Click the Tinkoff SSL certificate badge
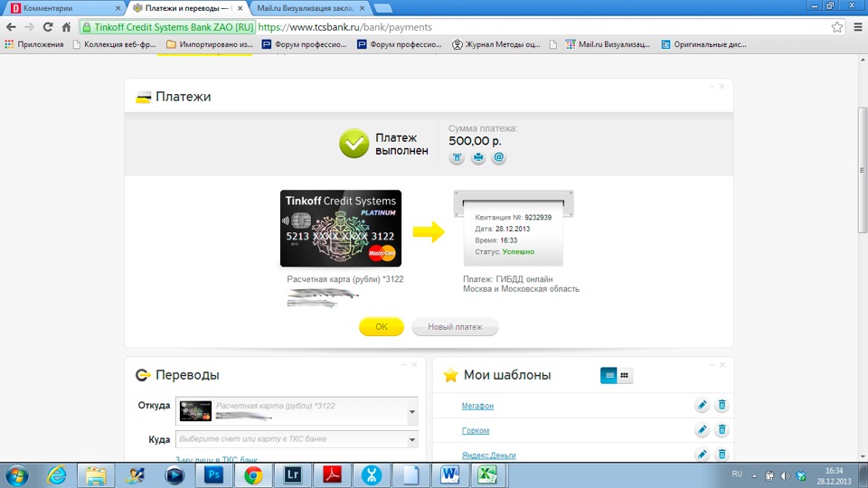 coord(168,27)
